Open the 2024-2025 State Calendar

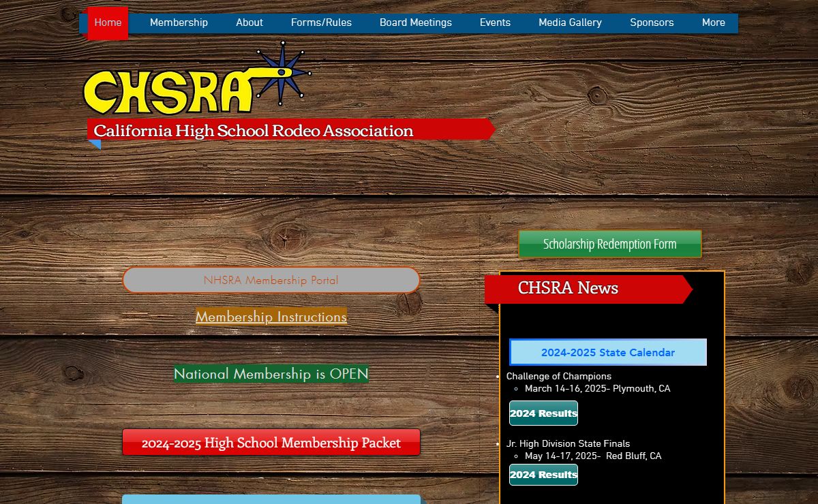[608, 353]
